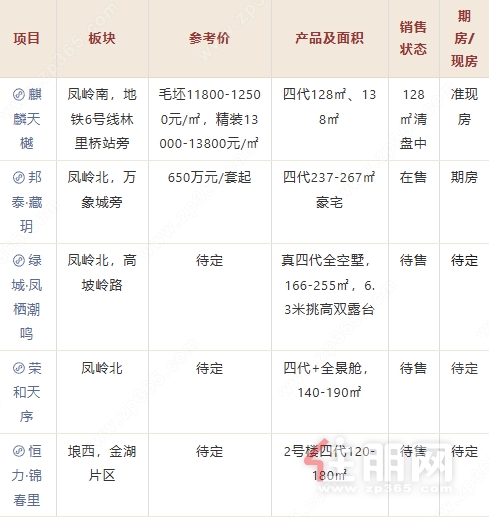Image resolution: width=489 pixels, height=517 pixels.
Task: Open the 麒麟天樾 project link
Action: [x=27, y=119]
